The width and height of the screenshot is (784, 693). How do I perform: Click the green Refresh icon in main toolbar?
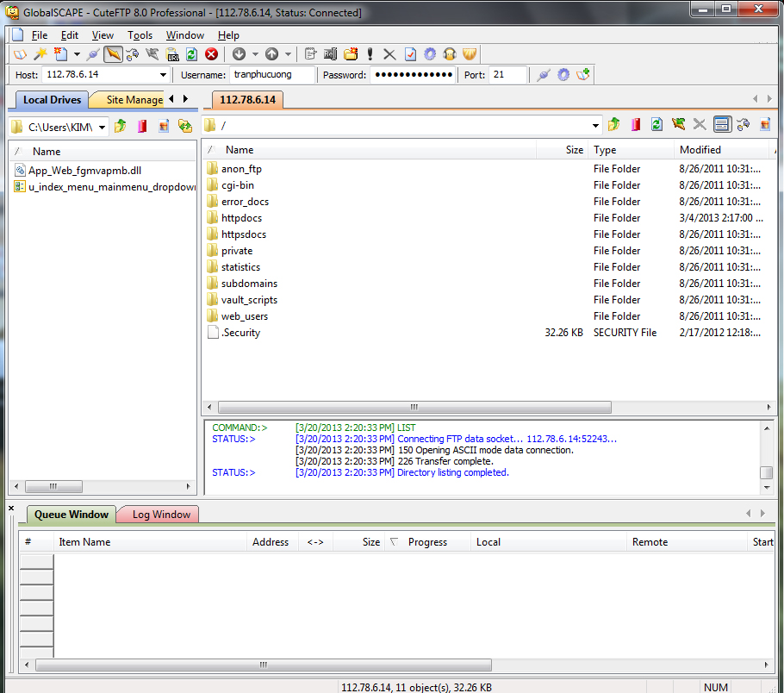click(x=191, y=54)
